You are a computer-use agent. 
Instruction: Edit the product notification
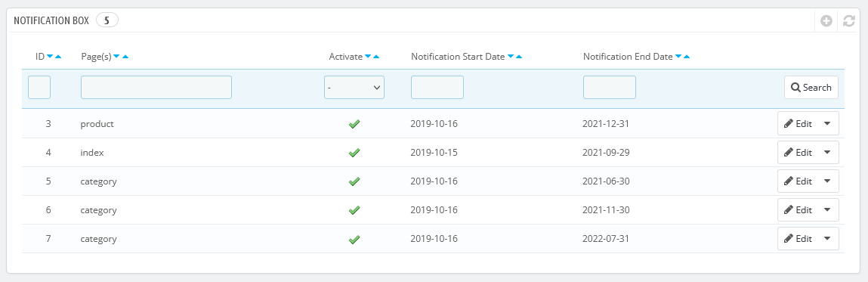click(798, 123)
